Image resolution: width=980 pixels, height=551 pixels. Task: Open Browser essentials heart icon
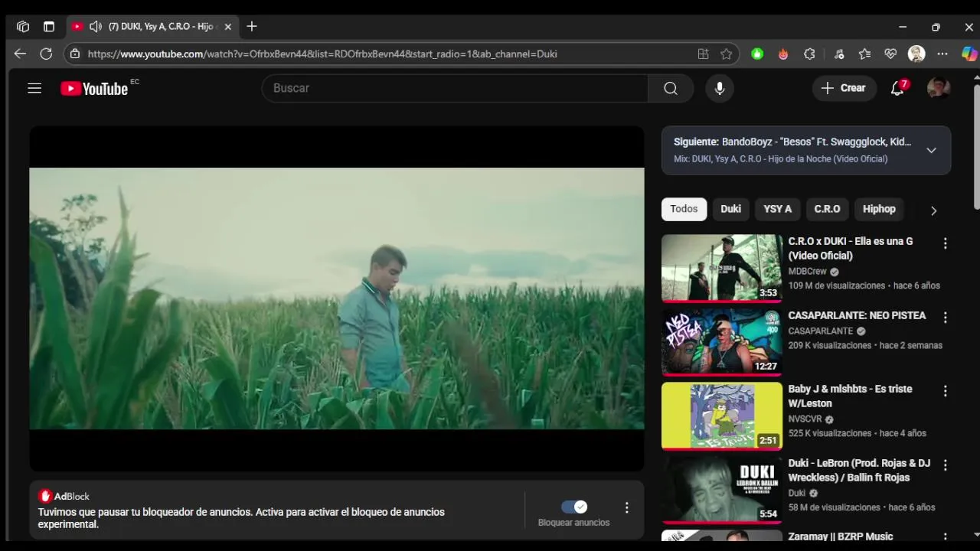pos(890,54)
